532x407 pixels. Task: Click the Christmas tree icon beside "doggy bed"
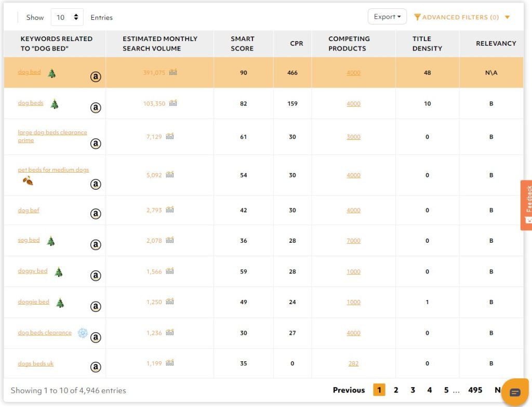(x=59, y=272)
